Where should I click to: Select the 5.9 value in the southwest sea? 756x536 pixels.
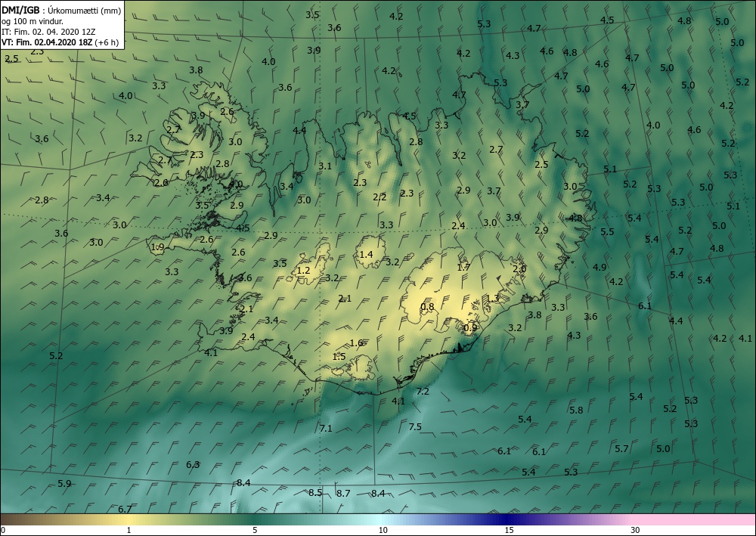tap(64, 483)
